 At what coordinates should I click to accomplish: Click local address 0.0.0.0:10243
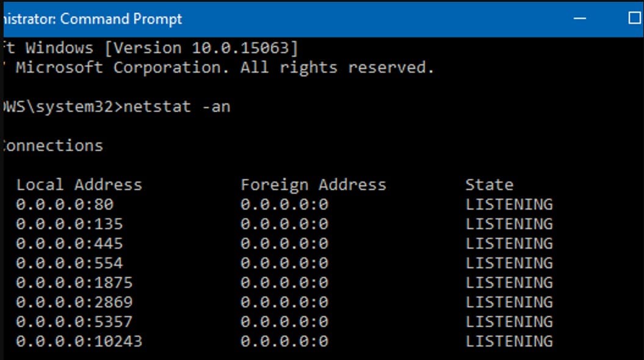(79, 342)
